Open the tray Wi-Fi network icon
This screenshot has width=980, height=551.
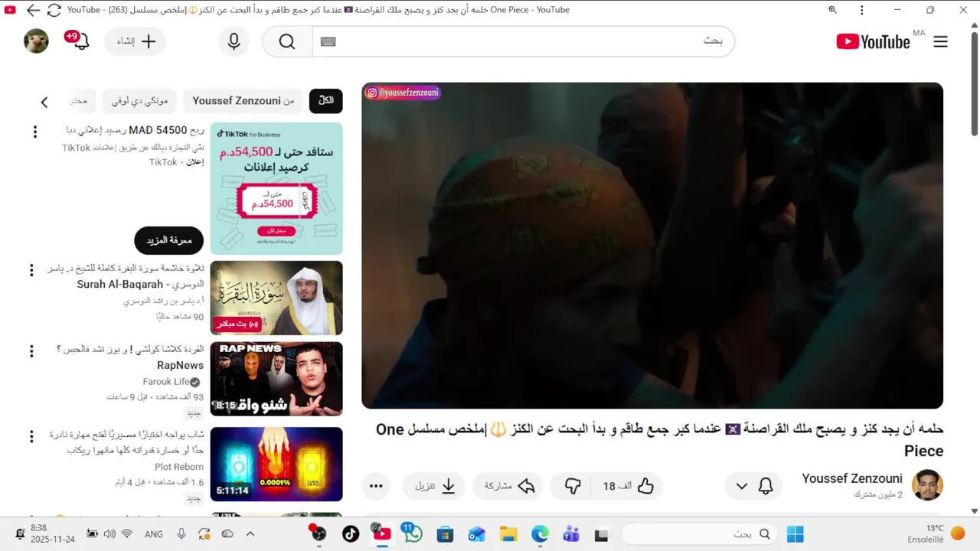tap(127, 533)
